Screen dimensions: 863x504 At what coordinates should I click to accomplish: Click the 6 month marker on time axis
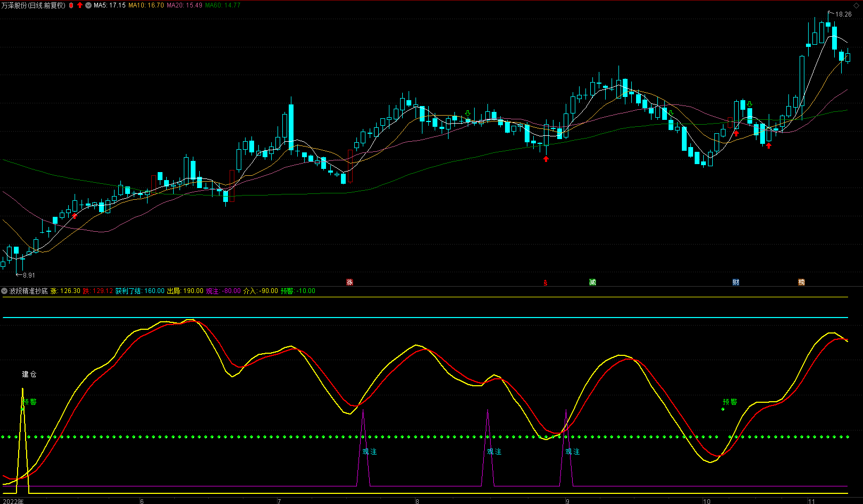142,501
